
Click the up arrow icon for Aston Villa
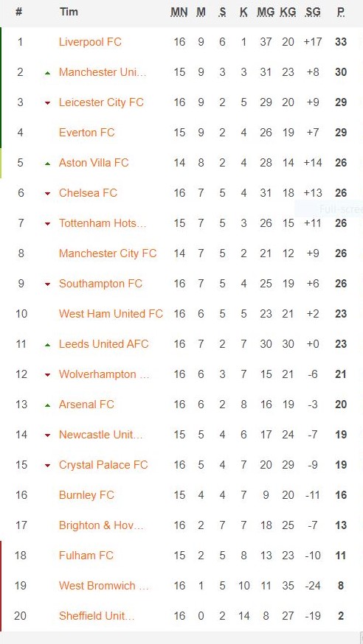(48, 164)
